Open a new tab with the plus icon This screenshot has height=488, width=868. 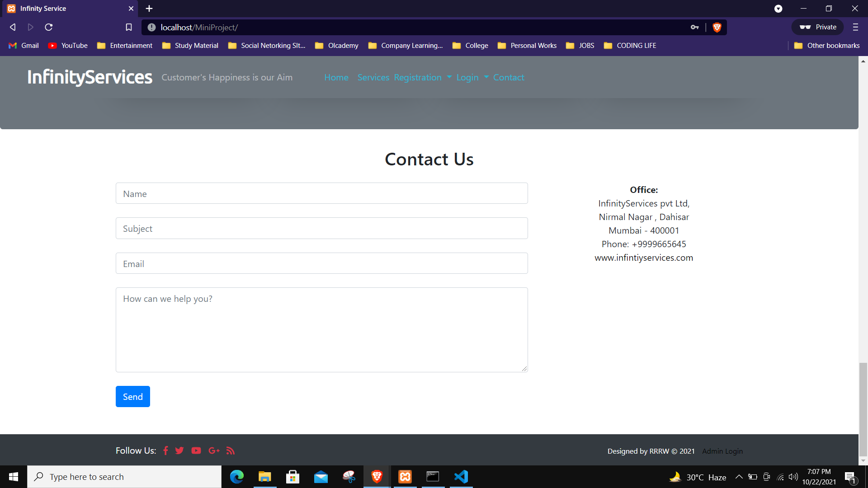(x=149, y=9)
